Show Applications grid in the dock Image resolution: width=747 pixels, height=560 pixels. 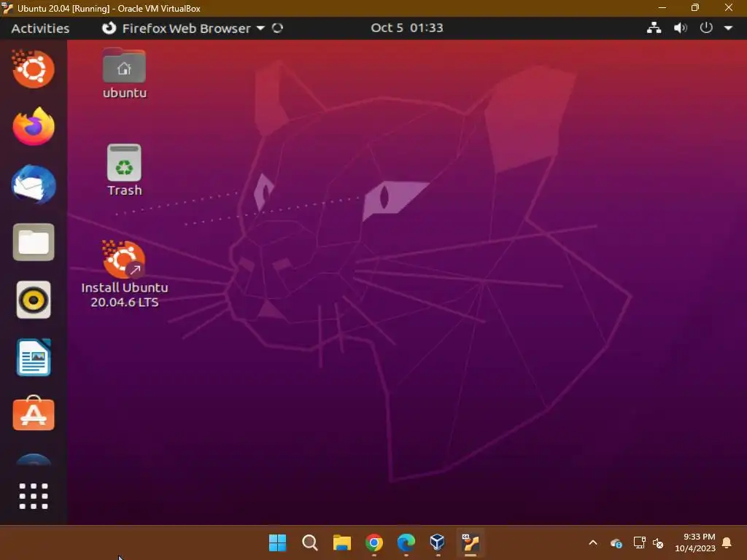(34, 496)
